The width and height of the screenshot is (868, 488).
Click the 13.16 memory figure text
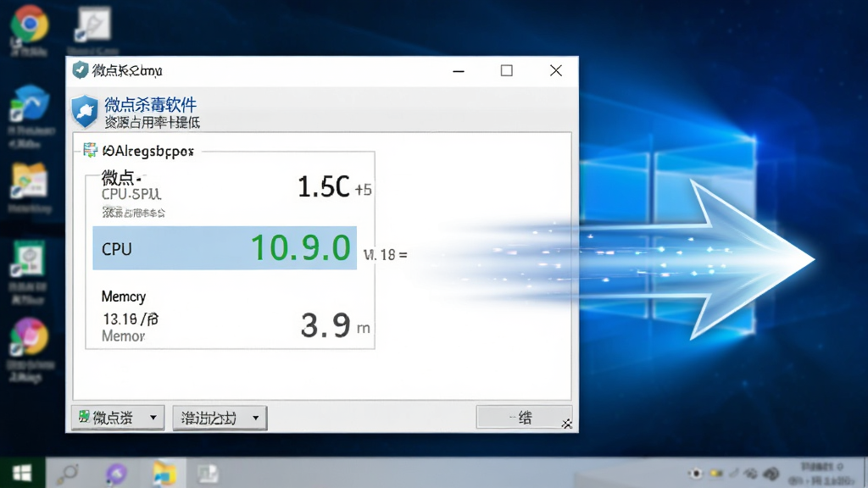130,319
